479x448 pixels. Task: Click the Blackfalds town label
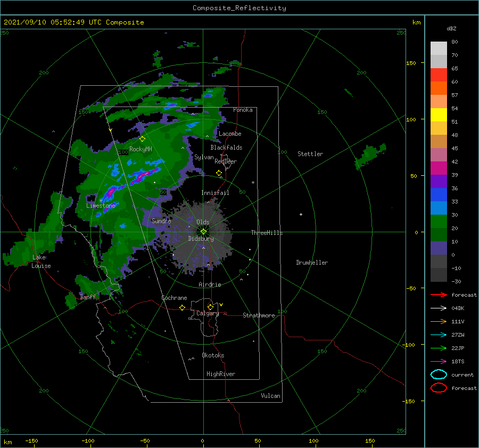click(x=226, y=148)
